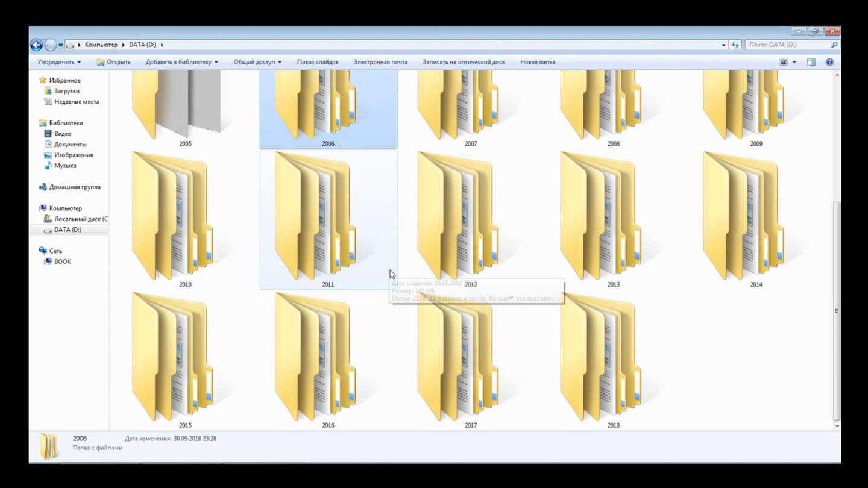Open the recent pages dropdown beside Forward
Screen dimensions: 868x488
pyautogui.click(x=61, y=45)
